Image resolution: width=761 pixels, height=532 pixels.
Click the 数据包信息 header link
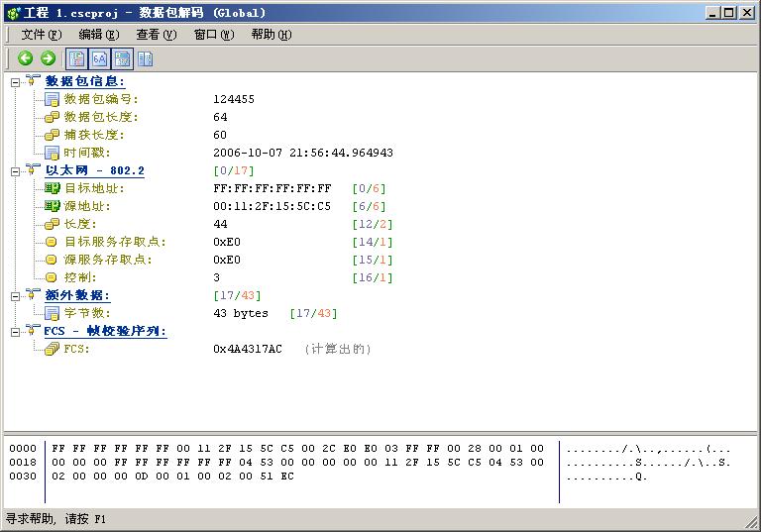(x=84, y=81)
